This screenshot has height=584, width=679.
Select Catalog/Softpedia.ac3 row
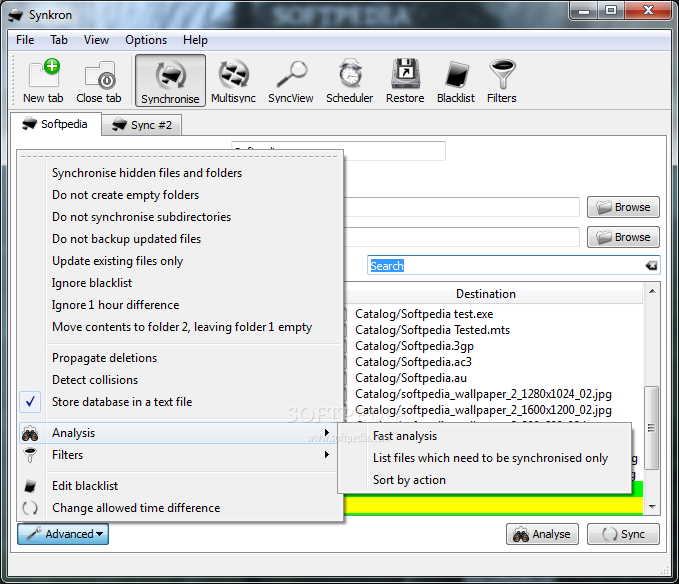[413, 362]
